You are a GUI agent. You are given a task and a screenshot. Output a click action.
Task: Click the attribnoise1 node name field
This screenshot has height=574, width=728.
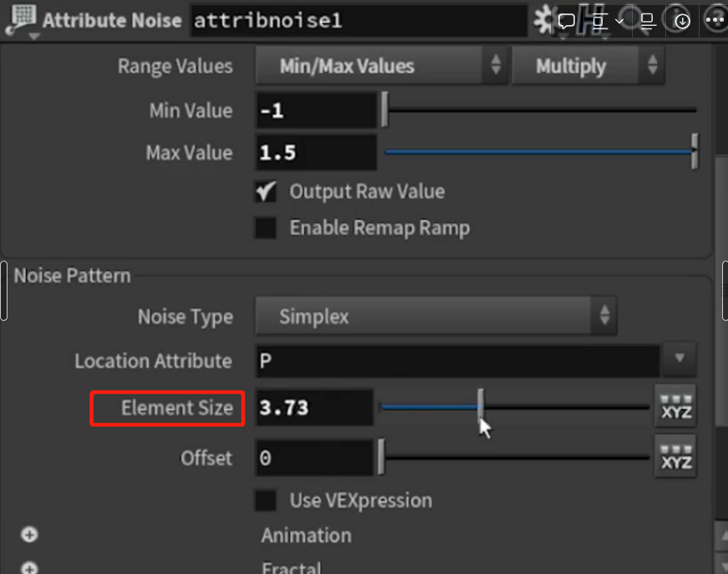click(358, 21)
